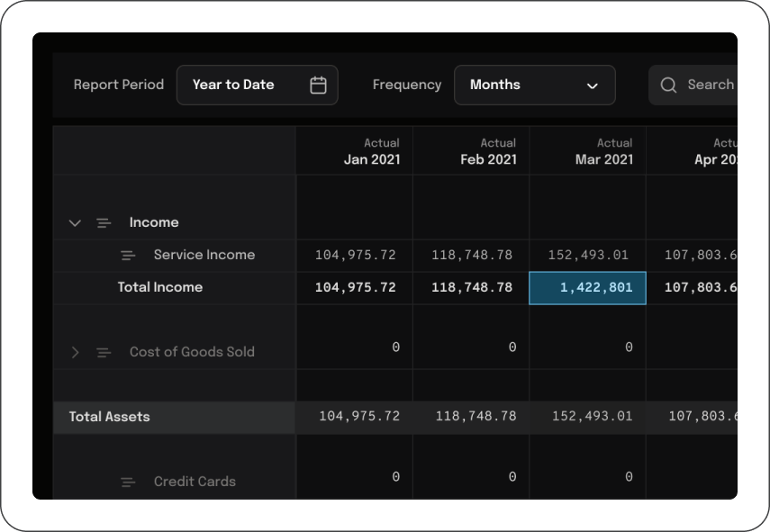Viewport: 770px width, 532px height.
Task: Click the list icon beside Credit Cards
Action: [x=128, y=482]
